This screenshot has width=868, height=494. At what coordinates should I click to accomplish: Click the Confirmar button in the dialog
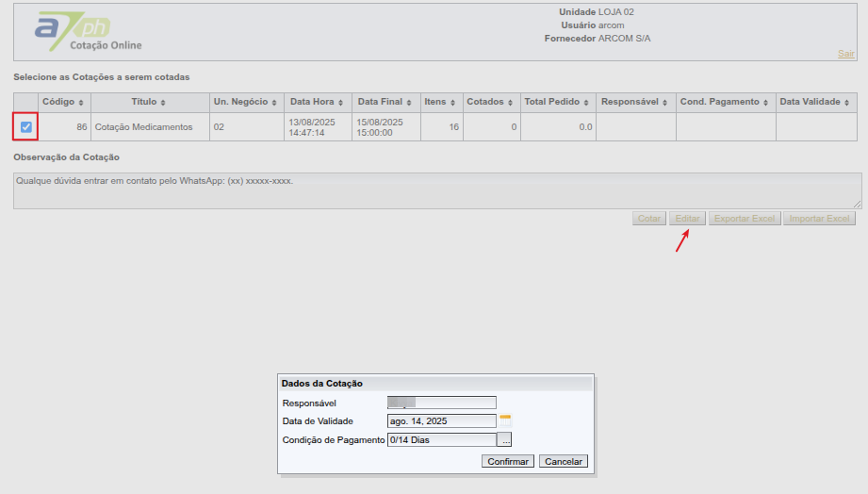[x=508, y=462]
